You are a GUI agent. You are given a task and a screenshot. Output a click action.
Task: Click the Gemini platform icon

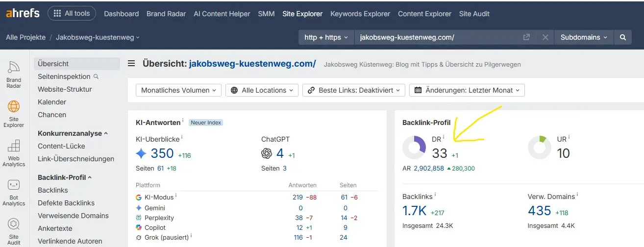pos(139,208)
